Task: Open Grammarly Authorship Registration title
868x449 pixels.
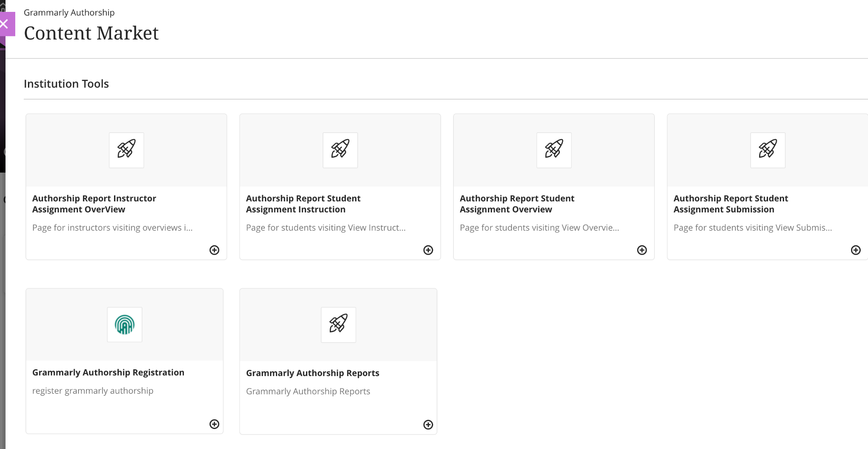Action: click(x=108, y=372)
